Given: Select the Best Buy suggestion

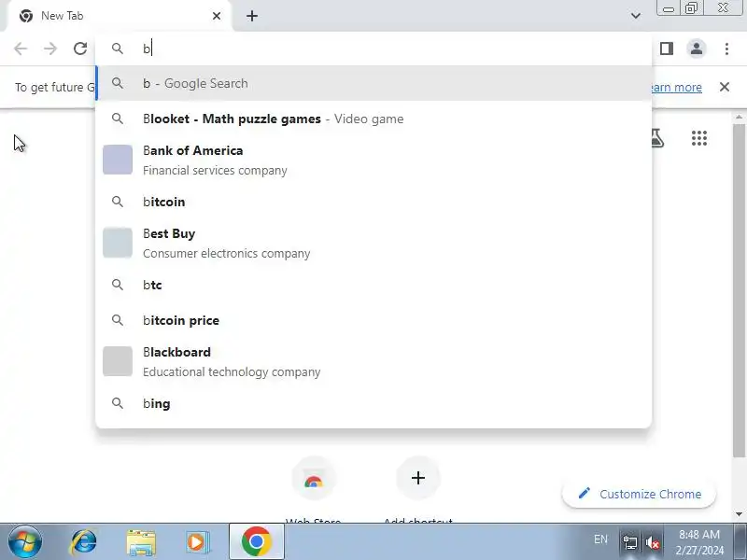Looking at the screenshot, I should 374,243.
